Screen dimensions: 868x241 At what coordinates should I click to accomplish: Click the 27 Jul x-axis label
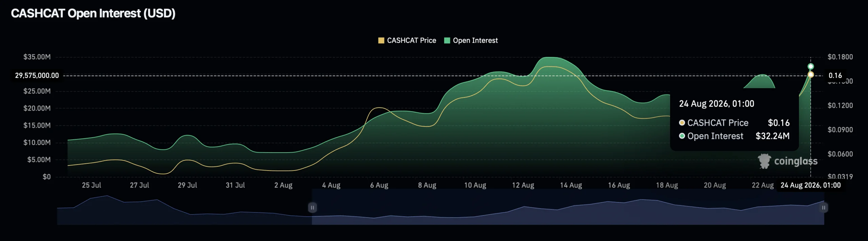coord(139,185)
